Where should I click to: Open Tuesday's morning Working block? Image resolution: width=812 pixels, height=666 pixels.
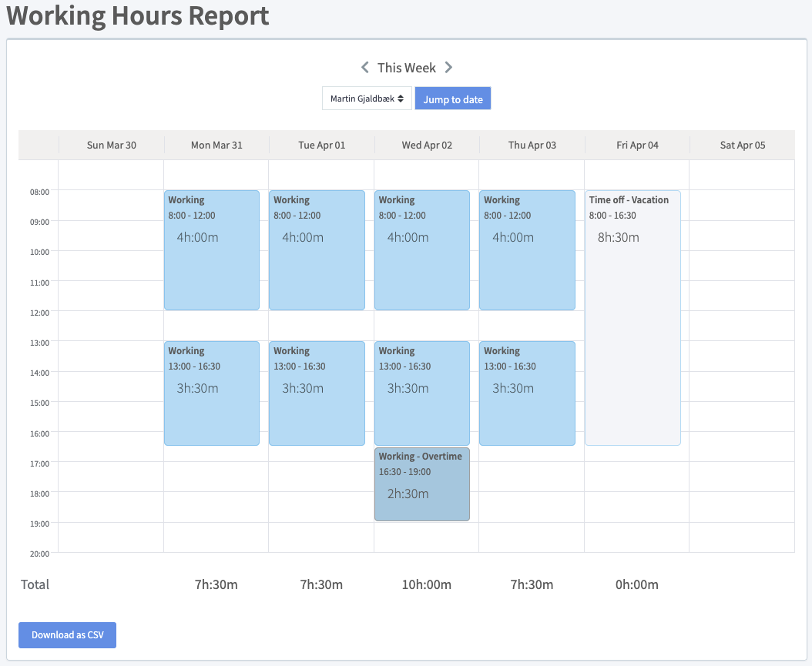tap(317, 250)
